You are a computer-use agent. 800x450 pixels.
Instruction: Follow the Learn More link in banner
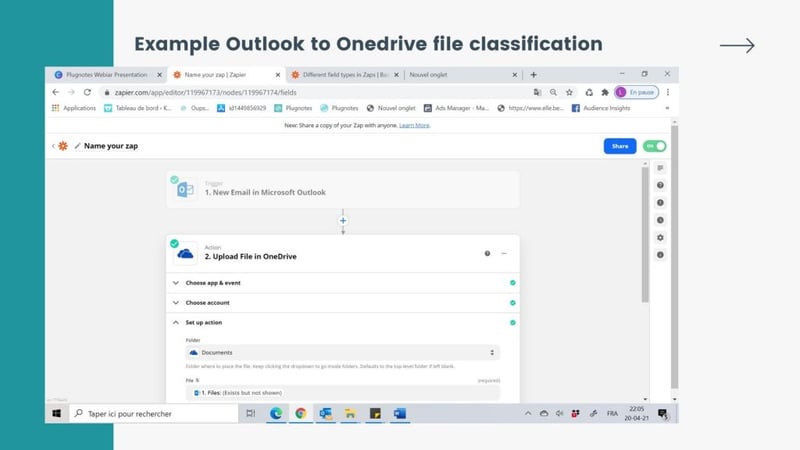click(x=414, y=126)
